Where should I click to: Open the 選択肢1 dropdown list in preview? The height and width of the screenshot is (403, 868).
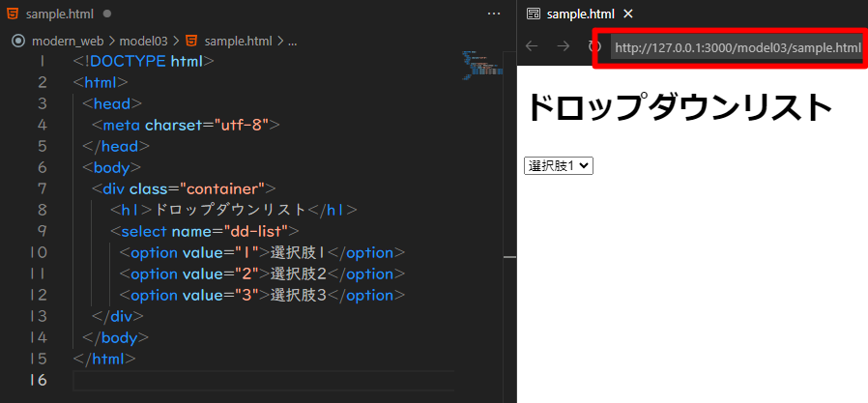[x=559, y=166]
